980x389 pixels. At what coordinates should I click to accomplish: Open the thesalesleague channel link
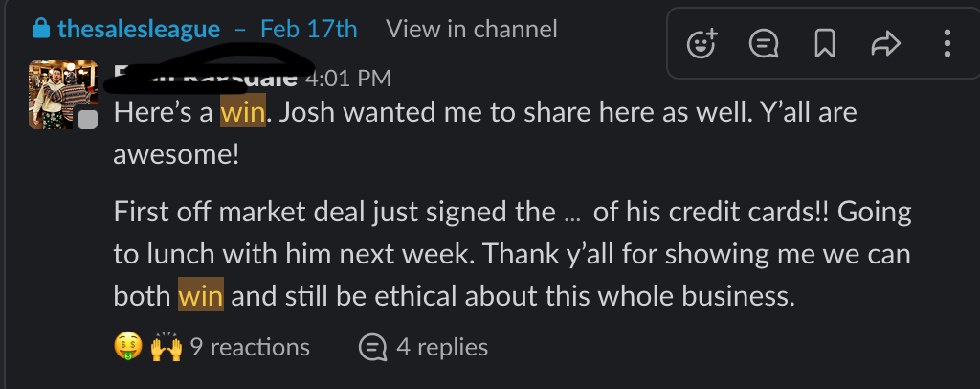coord(138,30)
